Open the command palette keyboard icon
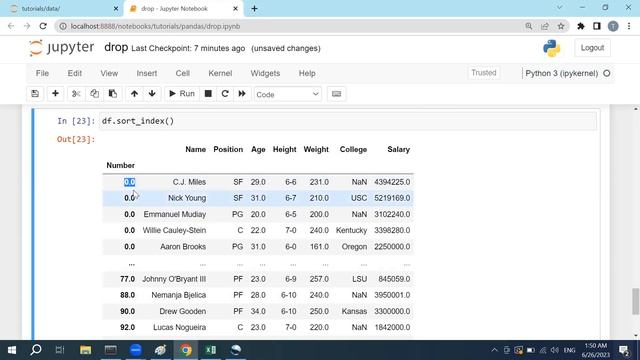The width and height of the screenshot is (640, 360). click(x=336, y=94)
